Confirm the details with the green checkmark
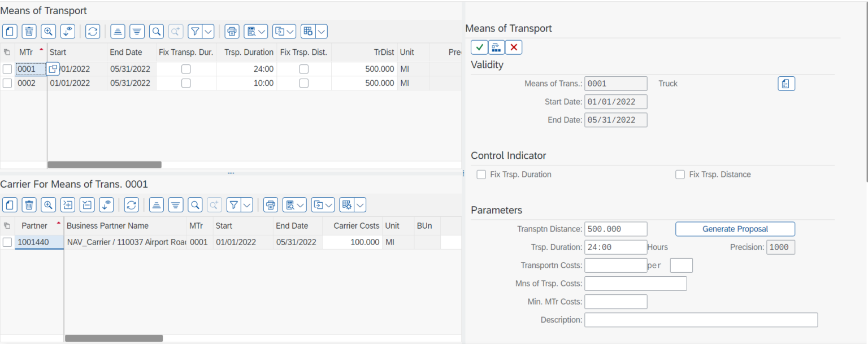This screenshot has height=344, width=868. coord(479,47)
